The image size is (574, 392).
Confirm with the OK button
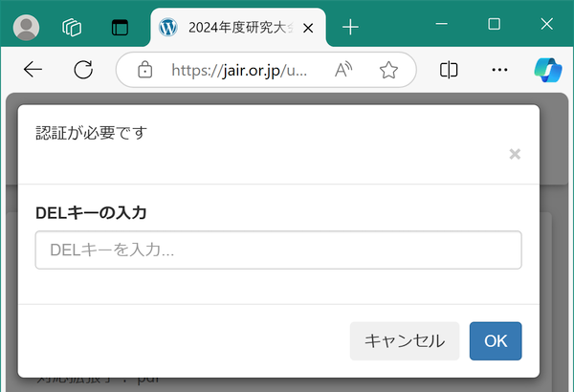tap(495, 341)
